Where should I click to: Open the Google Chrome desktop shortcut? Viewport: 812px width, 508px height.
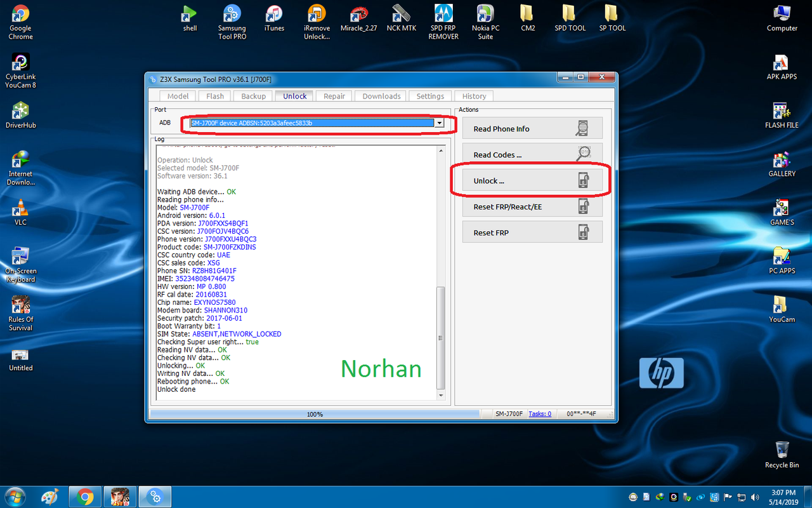[x=20, y=22]
